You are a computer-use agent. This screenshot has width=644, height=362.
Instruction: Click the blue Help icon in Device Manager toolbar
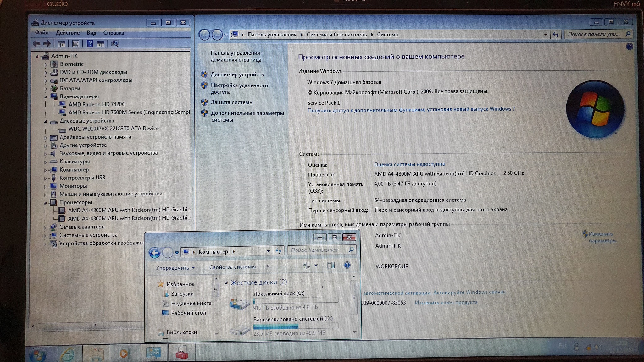click(90, 44)
